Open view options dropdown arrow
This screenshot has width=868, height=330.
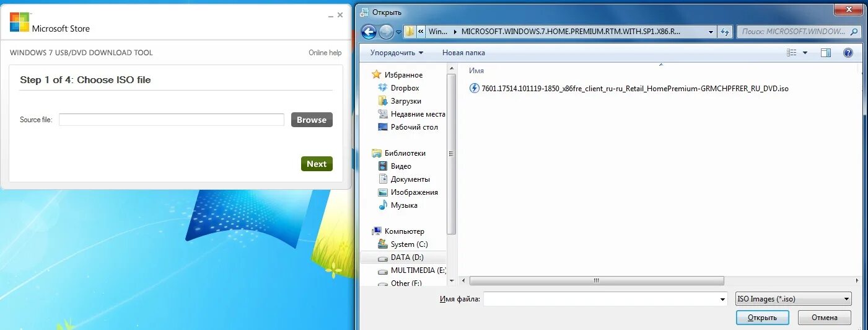coord(805,53)
